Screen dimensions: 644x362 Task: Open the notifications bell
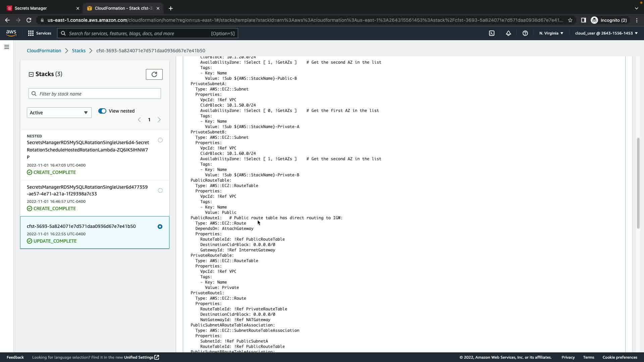(508, 33)
